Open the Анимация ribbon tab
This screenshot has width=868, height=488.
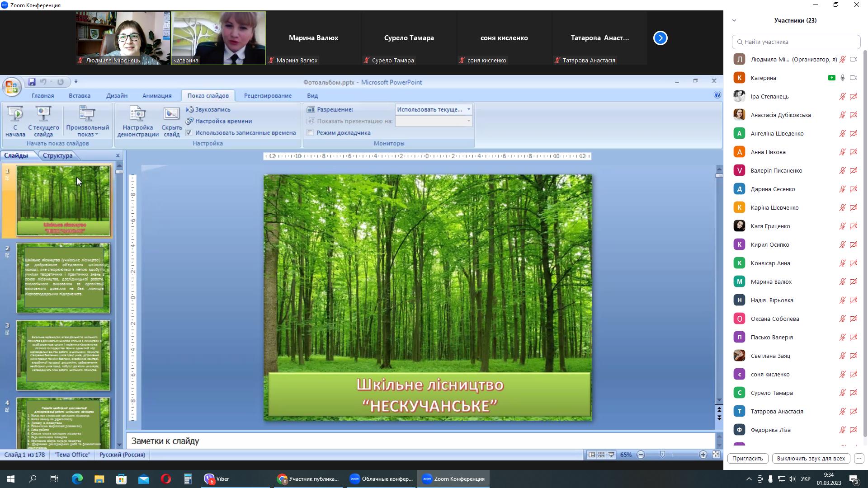click(156, 96)
